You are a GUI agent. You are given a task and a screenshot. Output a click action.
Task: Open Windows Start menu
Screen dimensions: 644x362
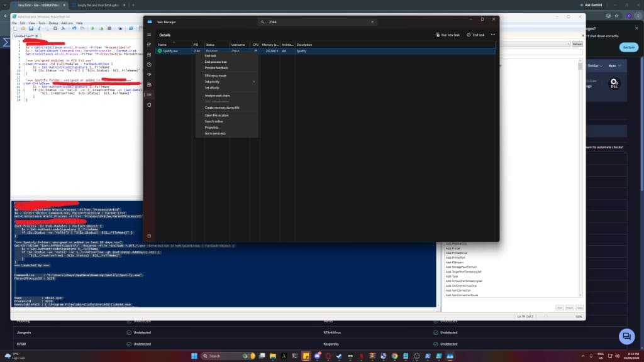[194, 356]
